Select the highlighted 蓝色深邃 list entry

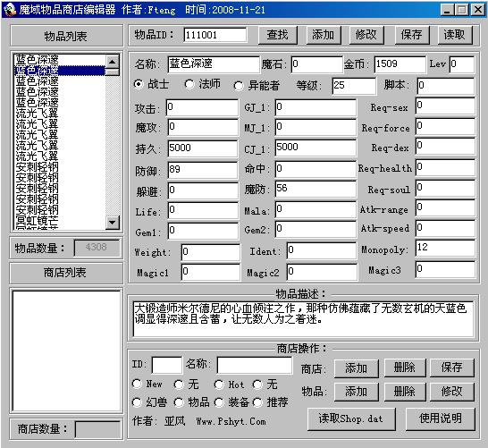(60, 71)
